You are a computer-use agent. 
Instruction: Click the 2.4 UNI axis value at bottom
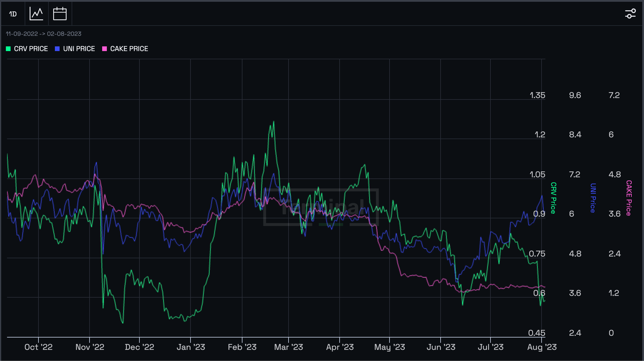[x=575, y=333]
